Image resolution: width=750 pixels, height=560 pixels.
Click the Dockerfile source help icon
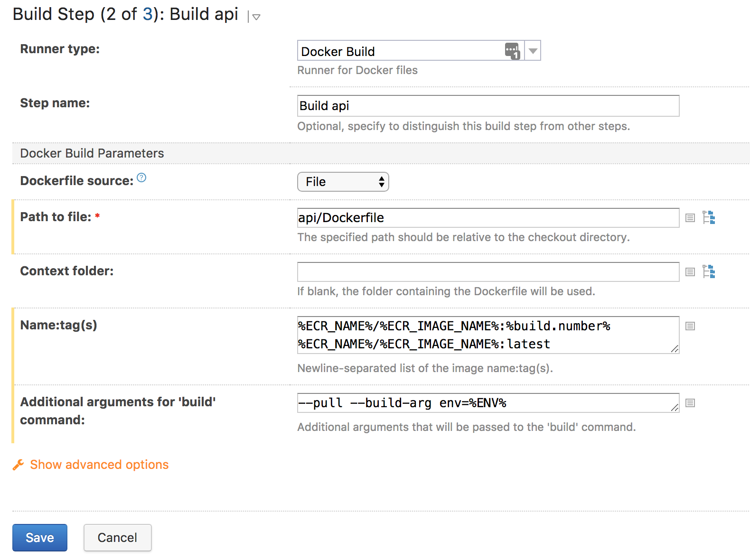141,177
